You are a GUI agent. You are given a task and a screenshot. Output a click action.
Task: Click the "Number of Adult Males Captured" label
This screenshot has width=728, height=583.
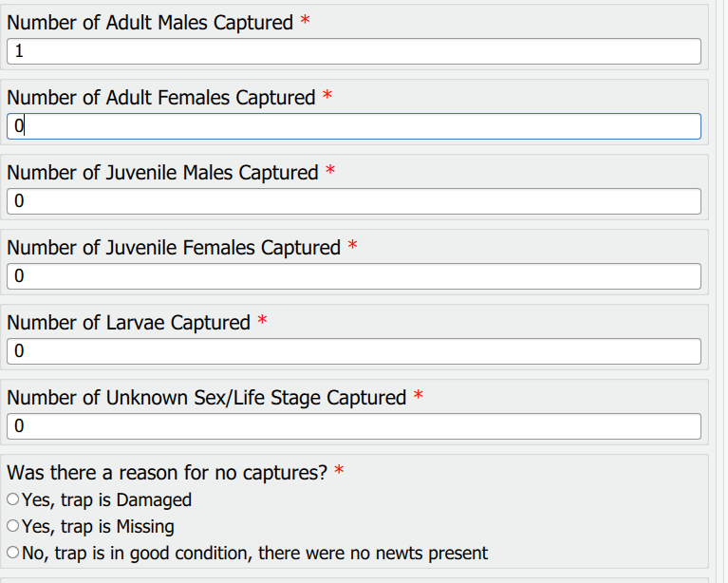[150, 23]
